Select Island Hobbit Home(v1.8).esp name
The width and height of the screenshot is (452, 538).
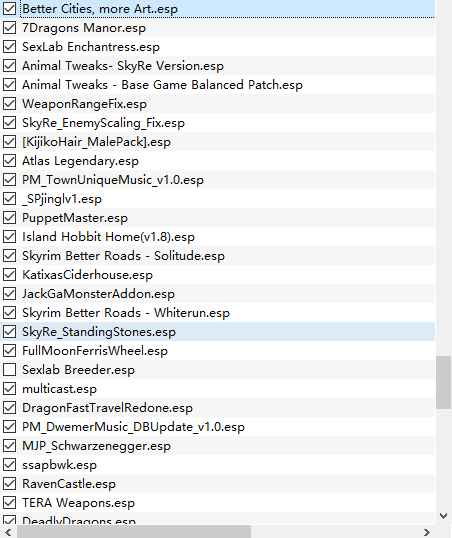tap(108, 236)
